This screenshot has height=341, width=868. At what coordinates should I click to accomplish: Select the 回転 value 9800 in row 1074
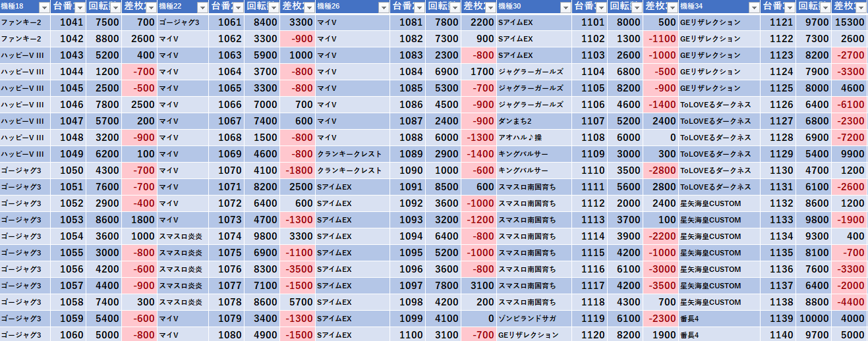pyautogui.click(x=262, y=236)
